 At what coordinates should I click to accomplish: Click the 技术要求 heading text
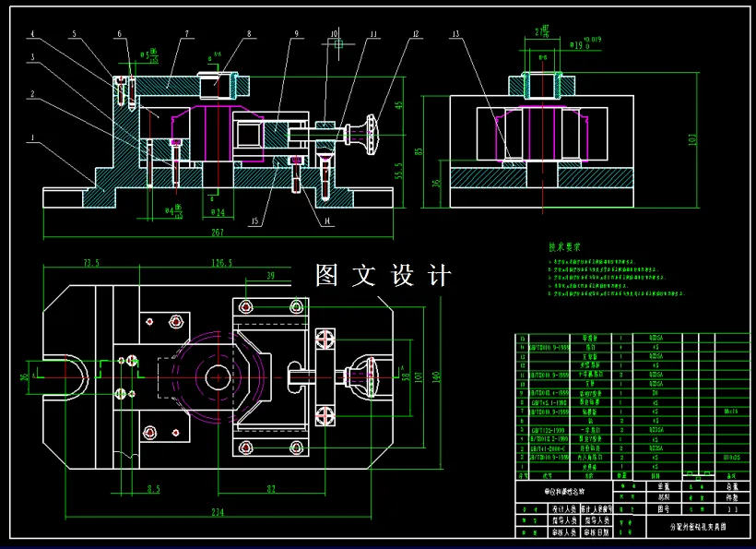tap(565, 247)
